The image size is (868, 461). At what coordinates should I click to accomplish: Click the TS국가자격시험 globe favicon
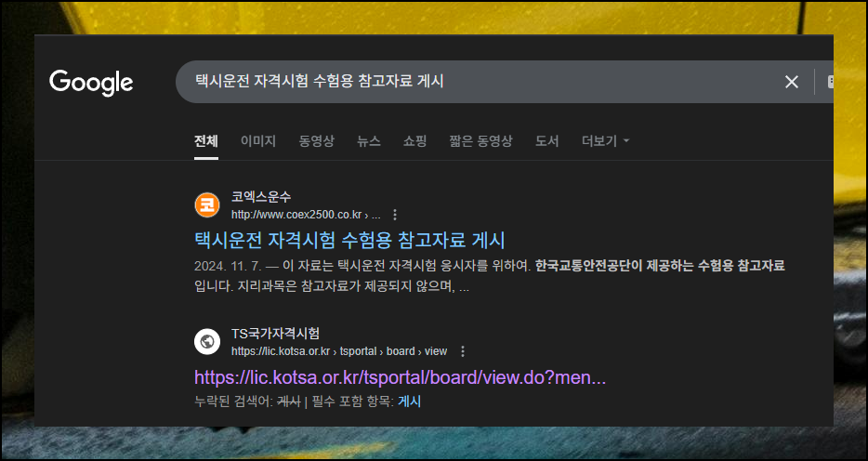tap(207, 341)
